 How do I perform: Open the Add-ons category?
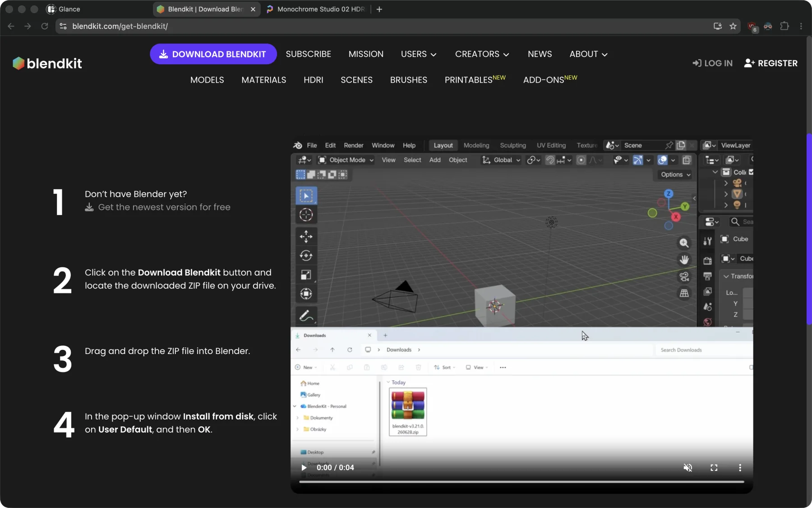[x=550, y=79]
